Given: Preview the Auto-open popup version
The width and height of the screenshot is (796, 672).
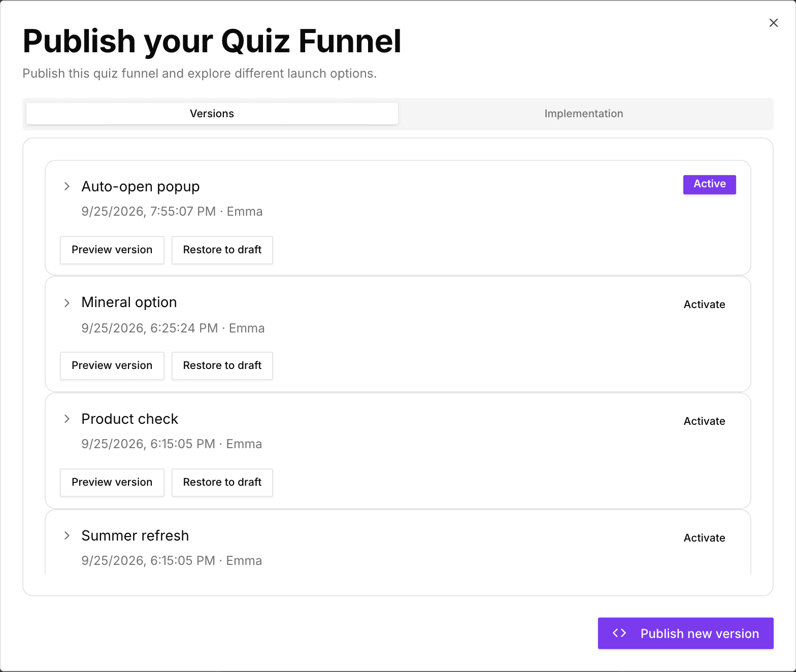Looking at the screenshot, I should tap(112, 250).
